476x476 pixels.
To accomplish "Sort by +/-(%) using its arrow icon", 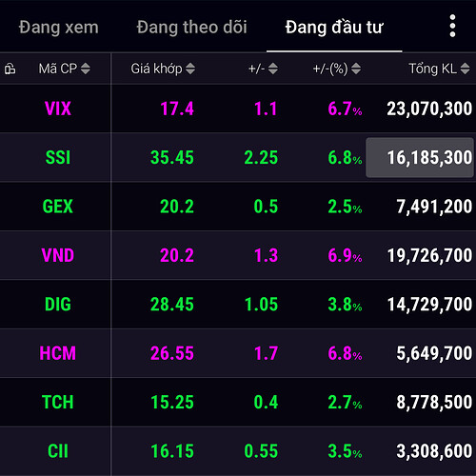I will tap(356, 69).
